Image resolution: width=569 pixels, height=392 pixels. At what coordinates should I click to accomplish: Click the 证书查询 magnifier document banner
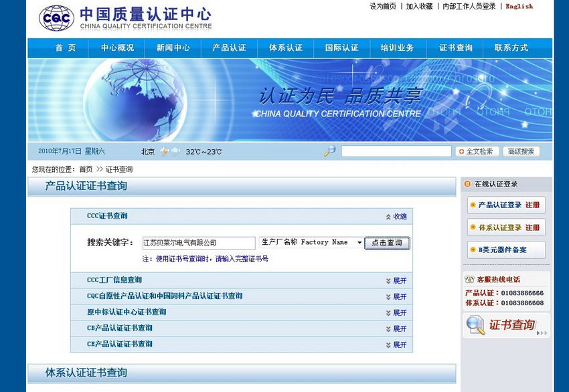(506, 325)
